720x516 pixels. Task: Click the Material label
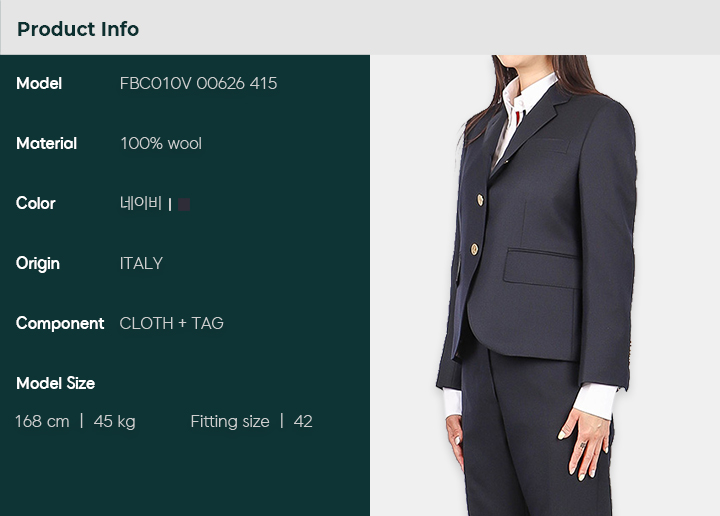tap(46, 144)
